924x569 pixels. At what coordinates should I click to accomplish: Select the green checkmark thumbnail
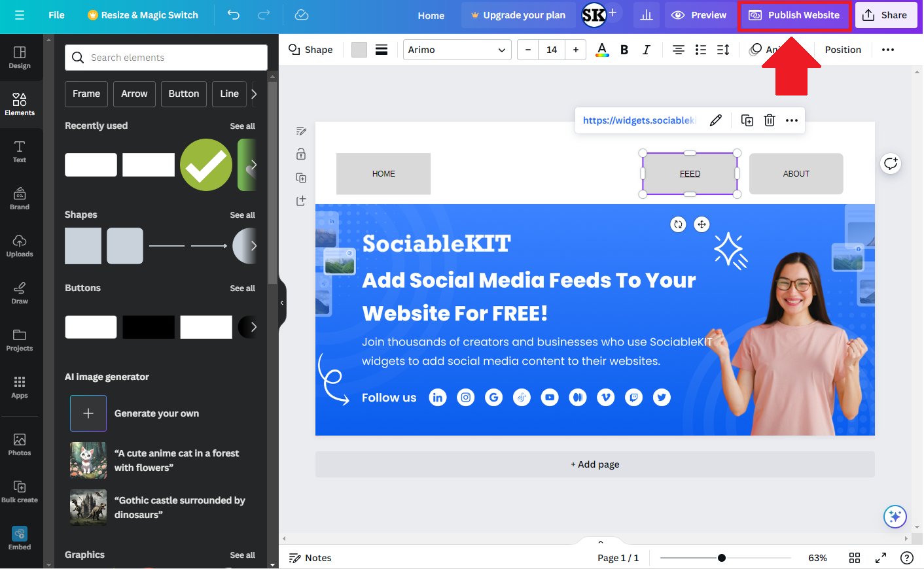pyautogui.click(x=206, y=165)
